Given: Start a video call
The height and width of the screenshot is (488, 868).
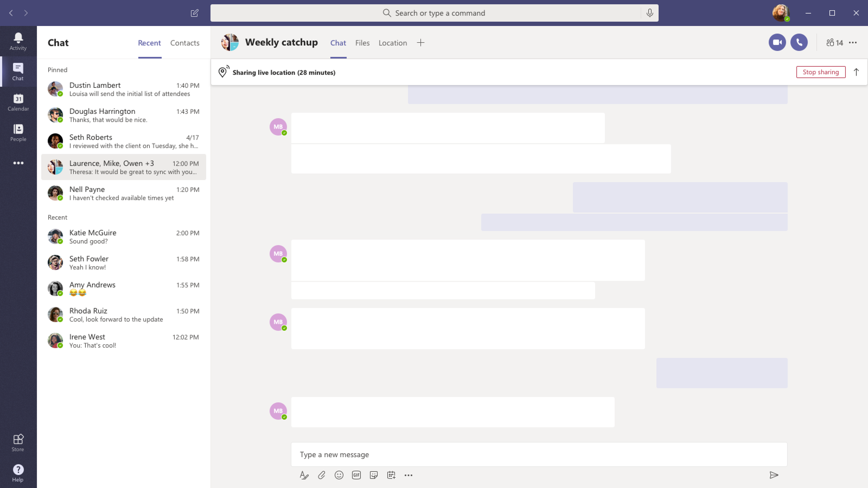Looking at the screenshot, I should point(777,42).
